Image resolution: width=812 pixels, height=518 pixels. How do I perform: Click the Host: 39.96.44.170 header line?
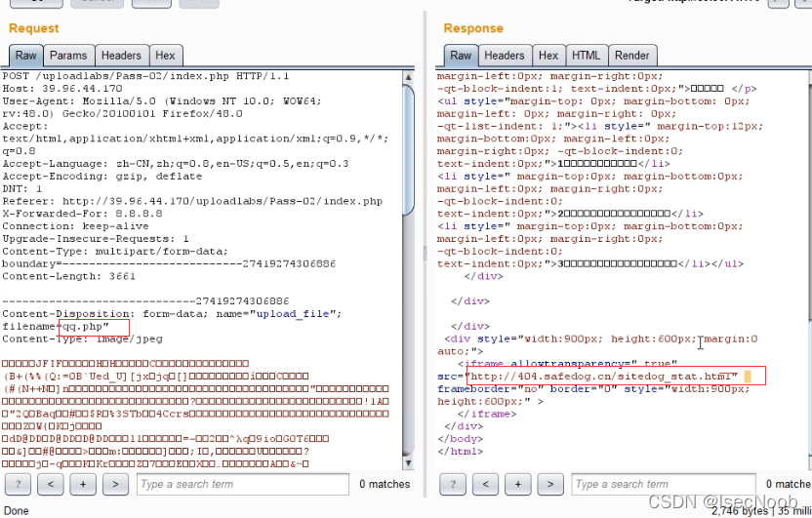tap(62, 89)
